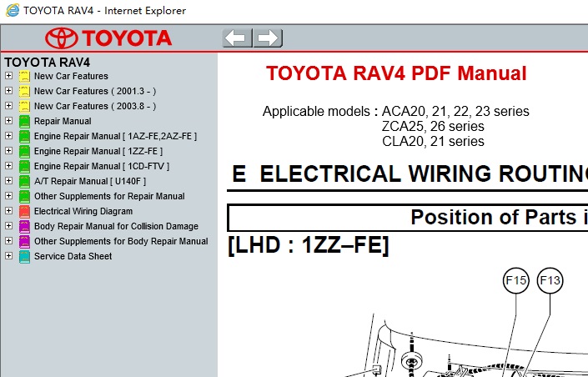Viewport: 588px width, 377px height.
Task: Expand the first New Car Features node
Action: [8, 76]
